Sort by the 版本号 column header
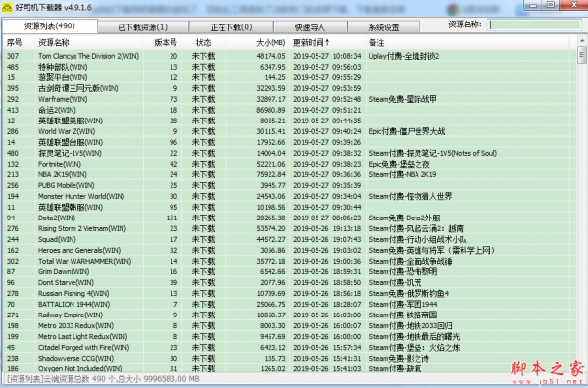Image resolution: width=588 pixels, height=388 pixels. point(162,43)
